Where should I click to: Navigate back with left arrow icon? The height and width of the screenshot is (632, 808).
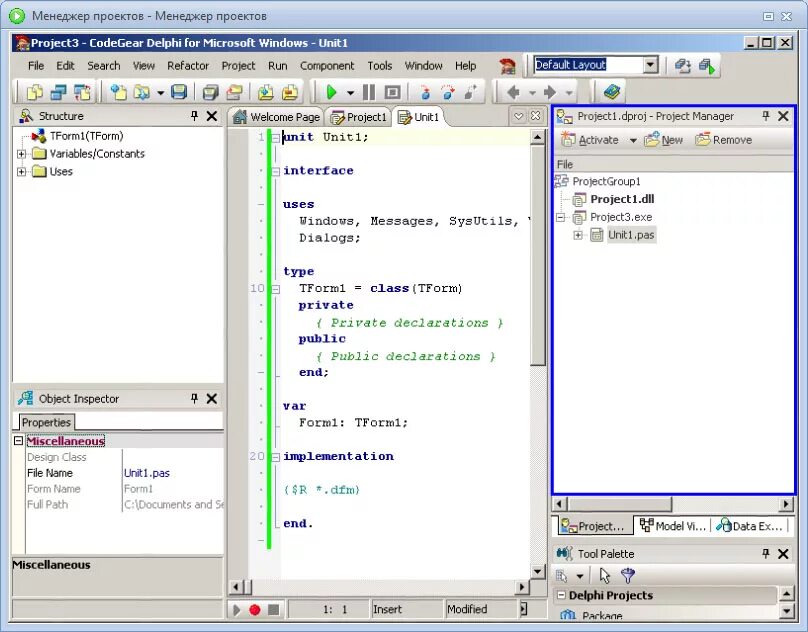(x=513, y=92)
